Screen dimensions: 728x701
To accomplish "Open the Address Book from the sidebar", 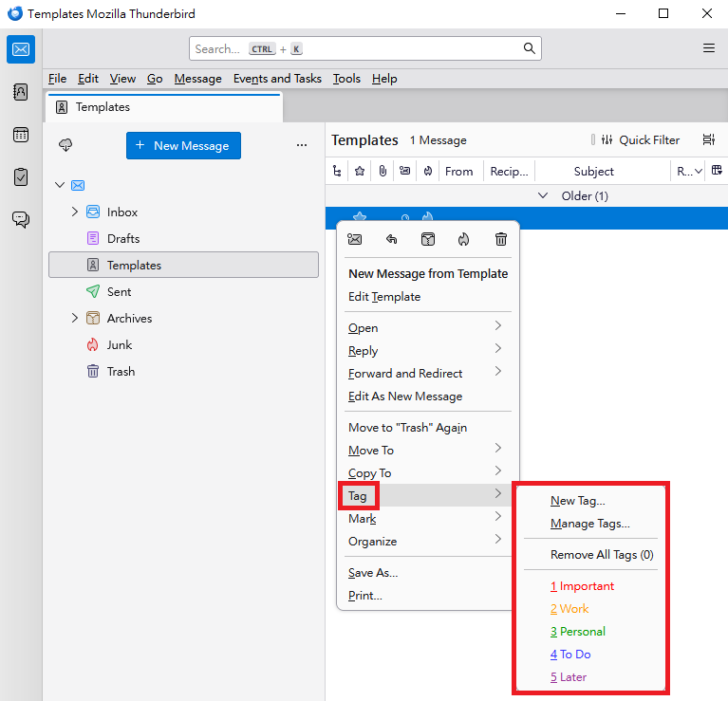I will (x=21, y=92).
